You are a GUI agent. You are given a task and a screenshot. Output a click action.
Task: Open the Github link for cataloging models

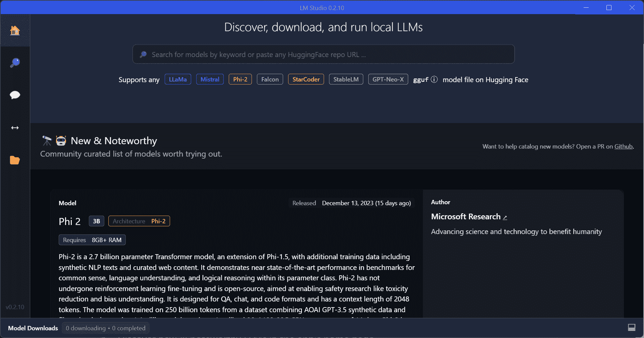(623, 146)
